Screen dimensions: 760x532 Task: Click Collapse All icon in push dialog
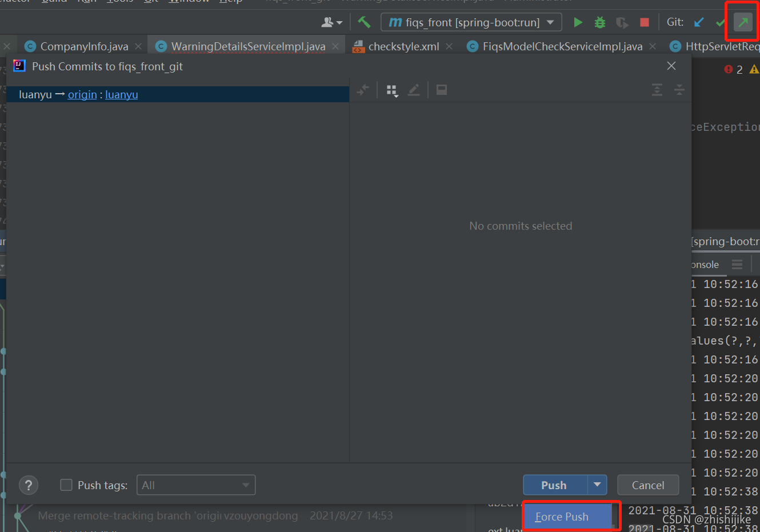(x=679, y=90)
